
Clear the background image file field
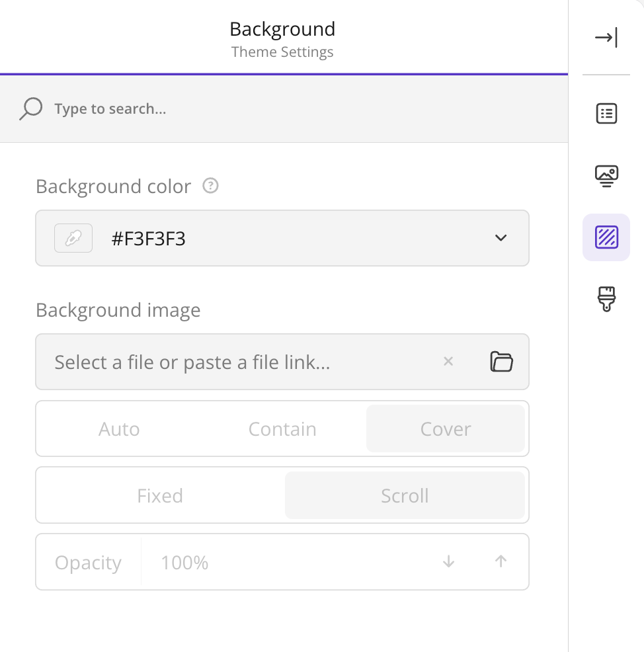point(448,361)
